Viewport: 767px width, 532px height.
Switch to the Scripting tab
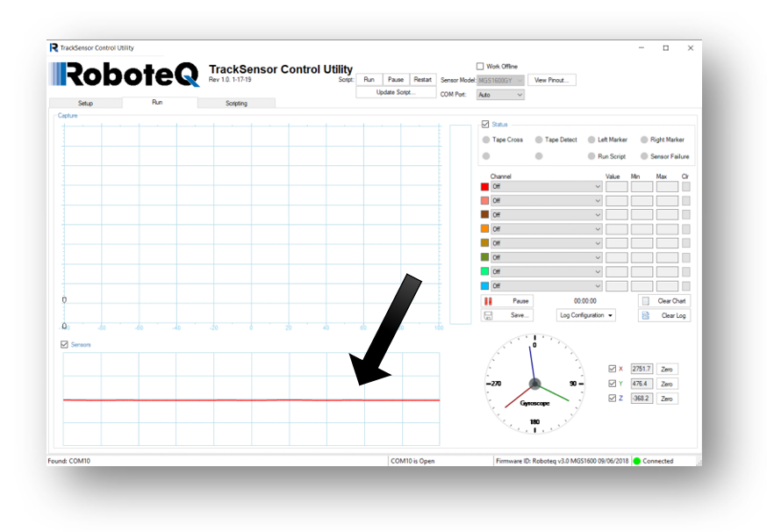(236, 104)
